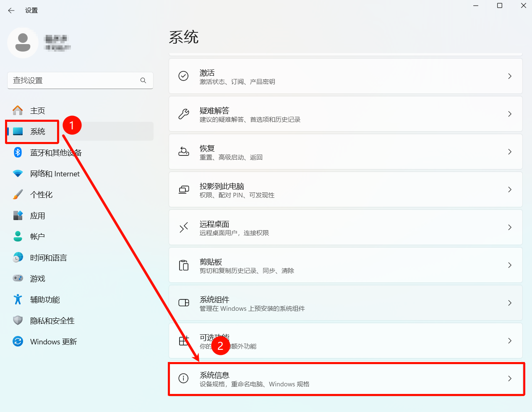The width and height of the screenshot is (532, 412).
Task: Expand the 系统信息 row chevron
Action: (x=510, y=378)
